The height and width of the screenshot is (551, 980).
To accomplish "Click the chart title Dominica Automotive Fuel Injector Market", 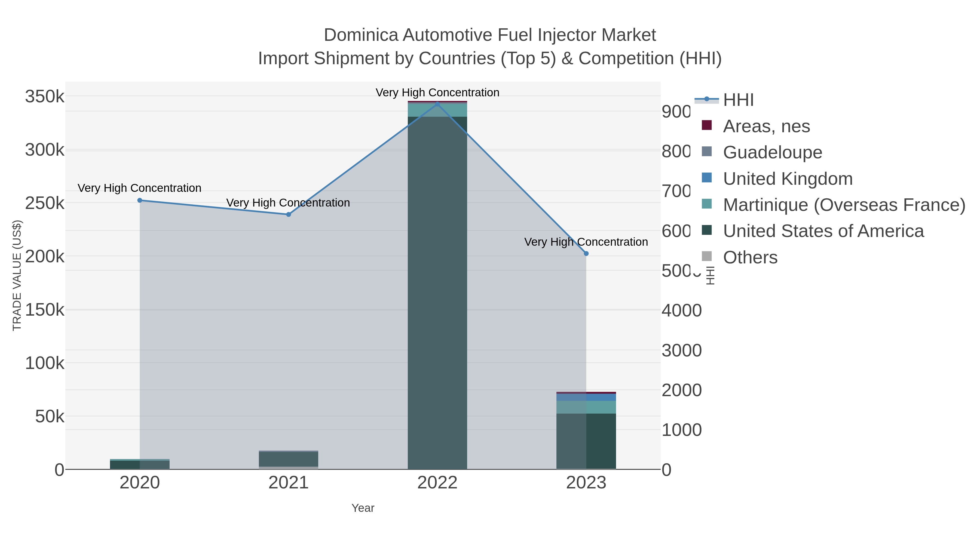I will (490, 35).
